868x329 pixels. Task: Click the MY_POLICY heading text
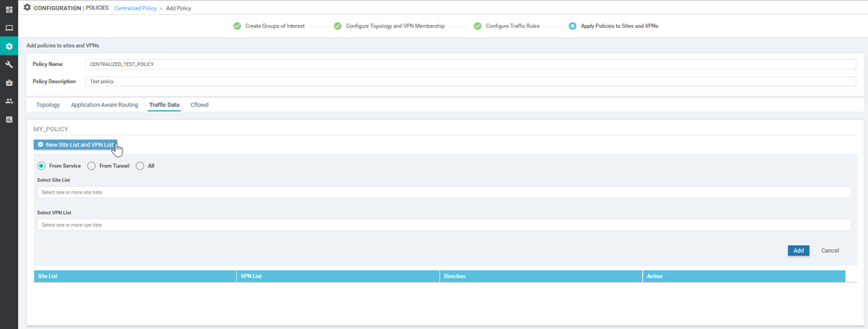click(51, 128)
